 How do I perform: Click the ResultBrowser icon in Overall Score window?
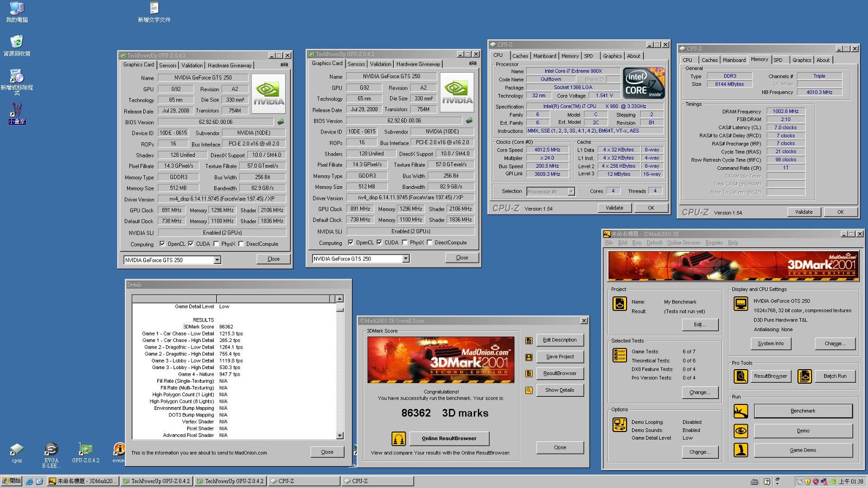pyautogui.click(x=528, y=373)
